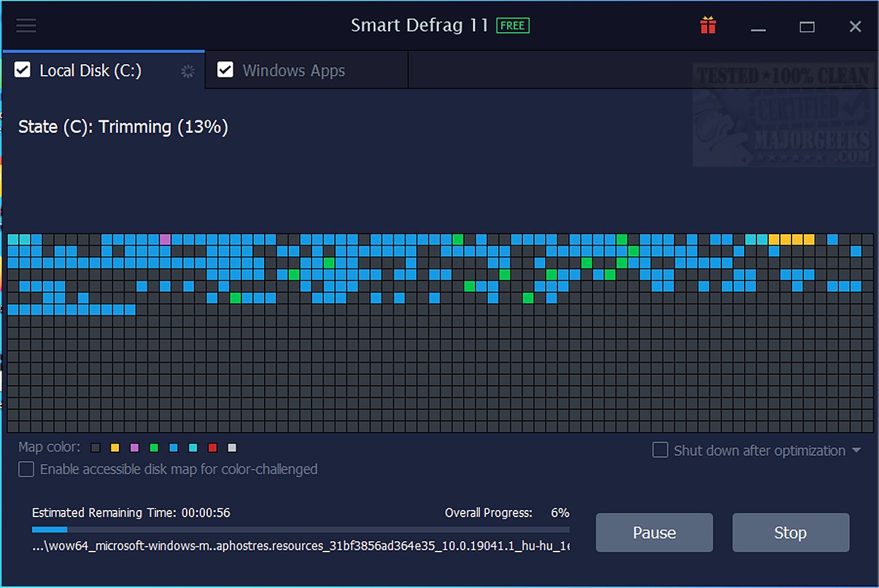879x588 pixels.
Task: Switch to the Local Disk (C:) tab
Action: pyautogui.click(x=104, y=70)
